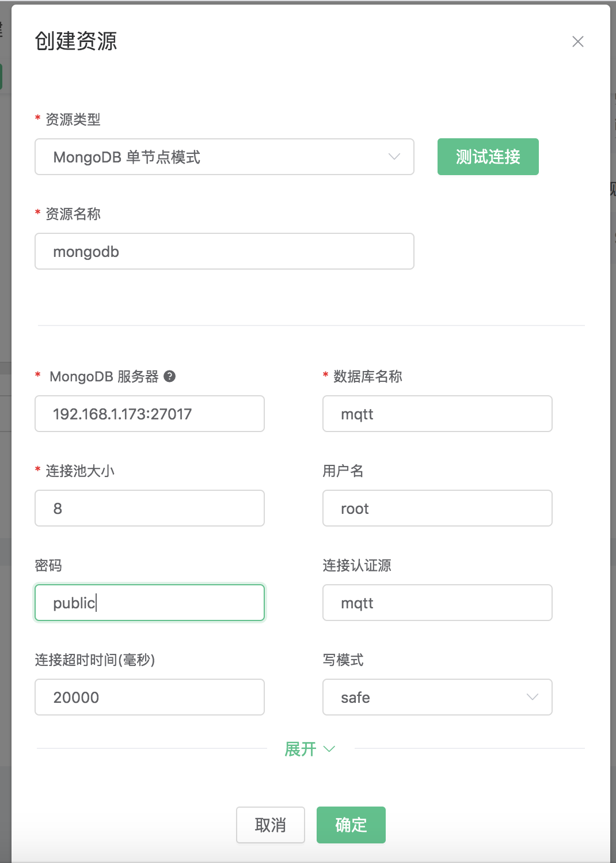
Task: Cancel with the 取消 button
Action: pyautogui.click(x=270, y=825)
